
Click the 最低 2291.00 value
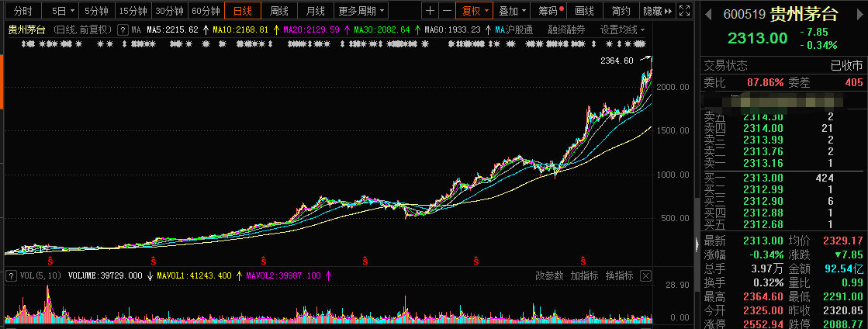coord(843,296)
